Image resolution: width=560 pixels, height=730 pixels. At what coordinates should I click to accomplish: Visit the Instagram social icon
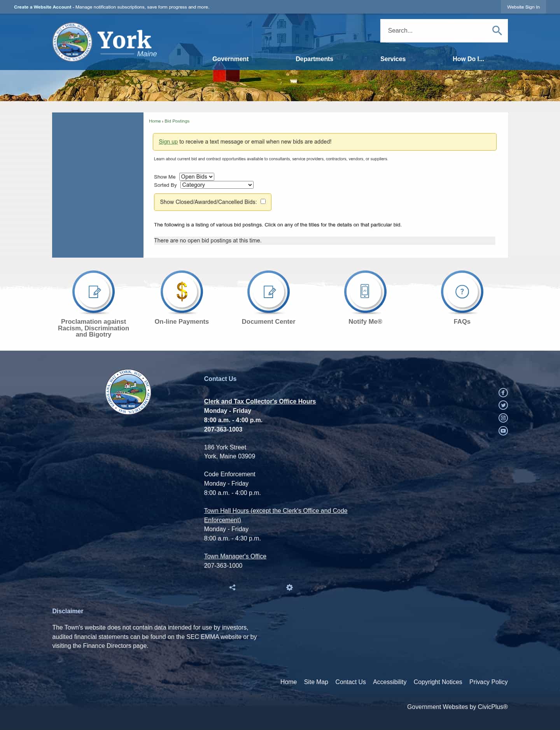[503, 418]
